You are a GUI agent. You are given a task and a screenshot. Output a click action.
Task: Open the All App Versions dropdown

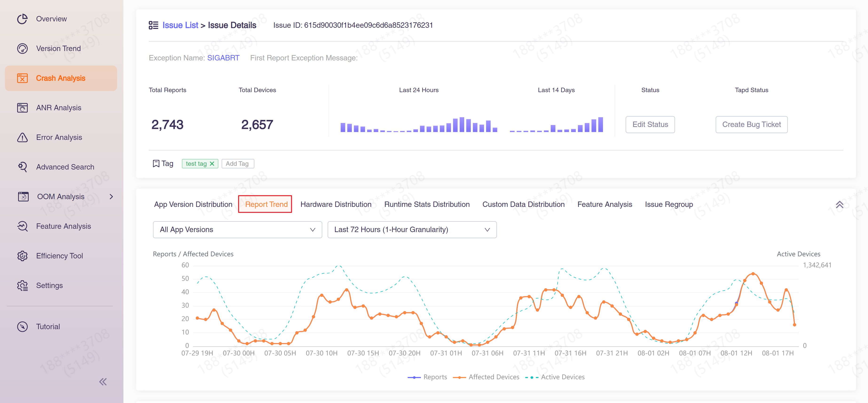click(237, 230)
